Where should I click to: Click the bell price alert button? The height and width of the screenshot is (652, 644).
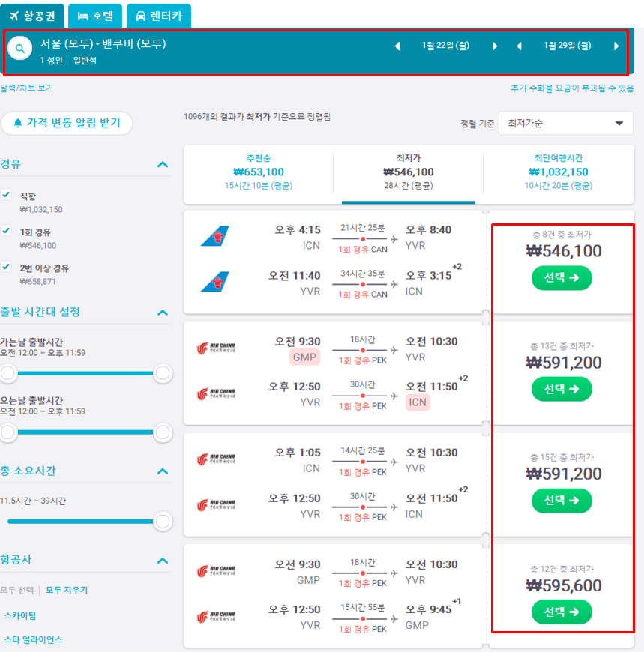67,123
